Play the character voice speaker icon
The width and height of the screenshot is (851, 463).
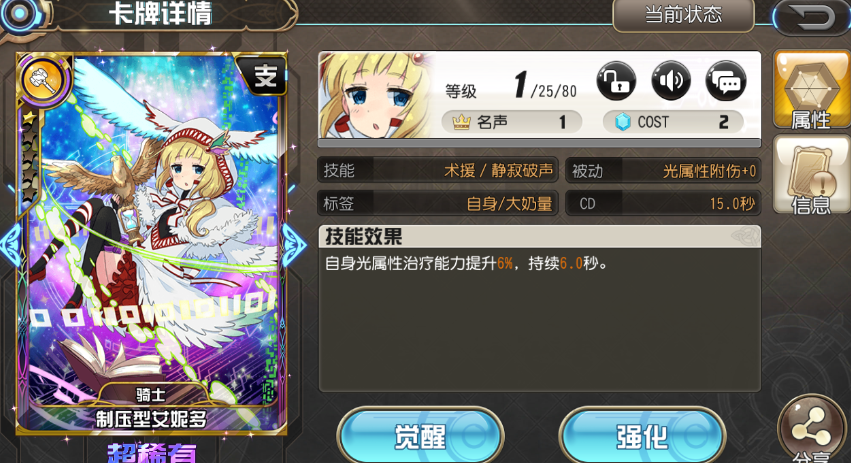671,81
